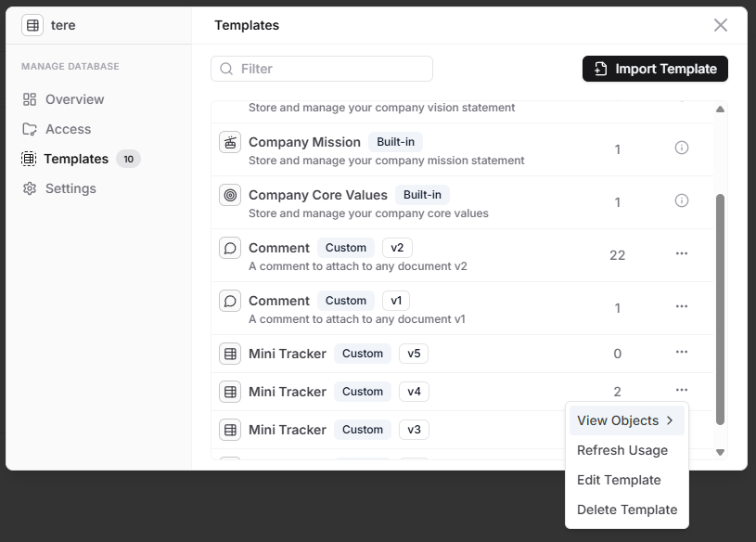Screen dimensions: 756x542
Task: Choose Edit Template in the context menu
Action: click(619, 480)
